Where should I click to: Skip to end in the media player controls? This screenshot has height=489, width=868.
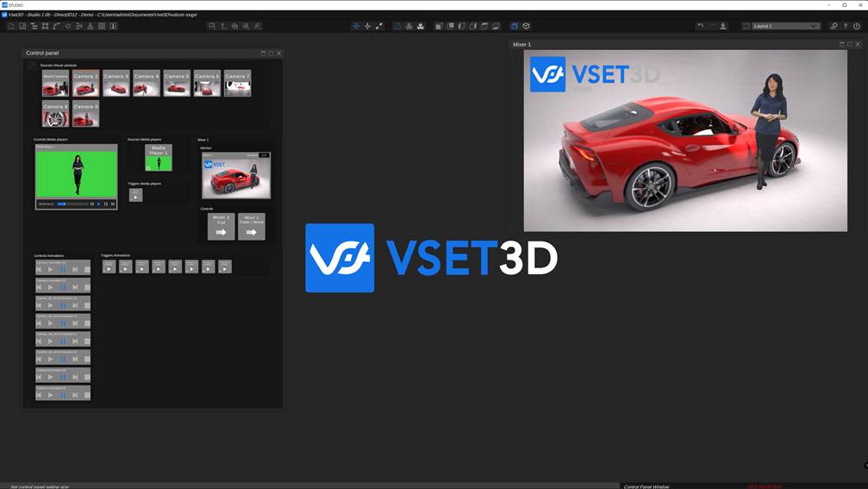[x=113, y=204]
